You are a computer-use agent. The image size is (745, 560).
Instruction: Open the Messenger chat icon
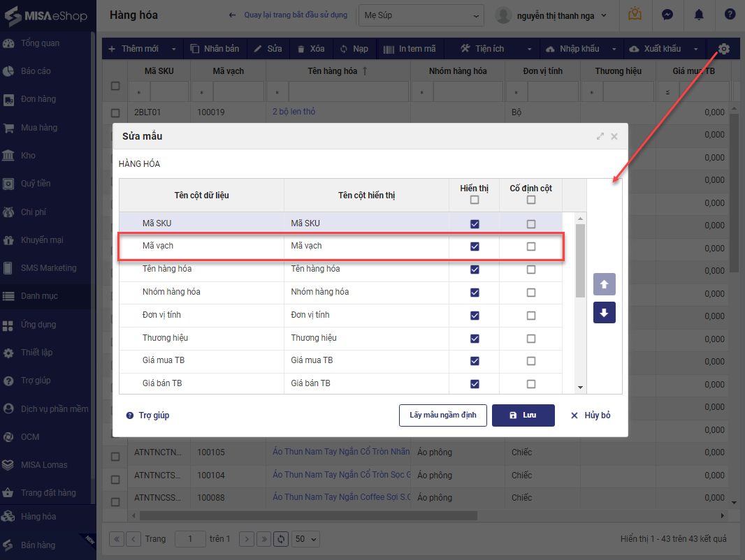[667, 15]
